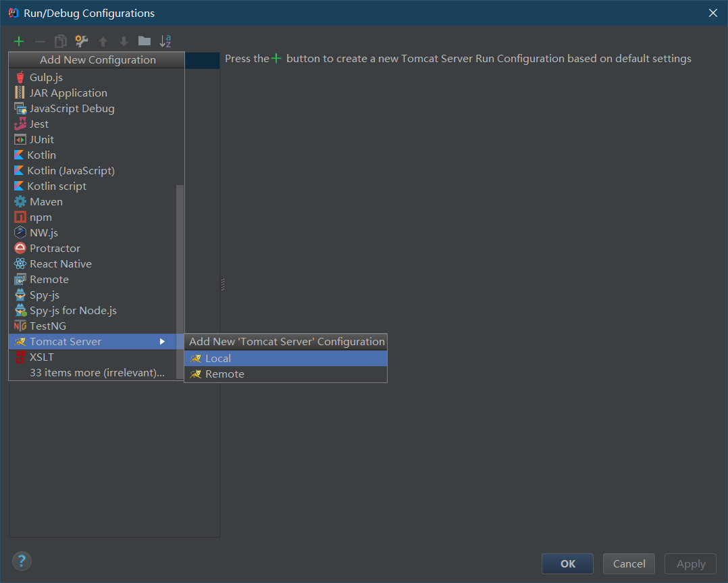Click the minus Remove Configuration icon
The image size is (728, 583).
pyautogui.click(x=40, y=41)
